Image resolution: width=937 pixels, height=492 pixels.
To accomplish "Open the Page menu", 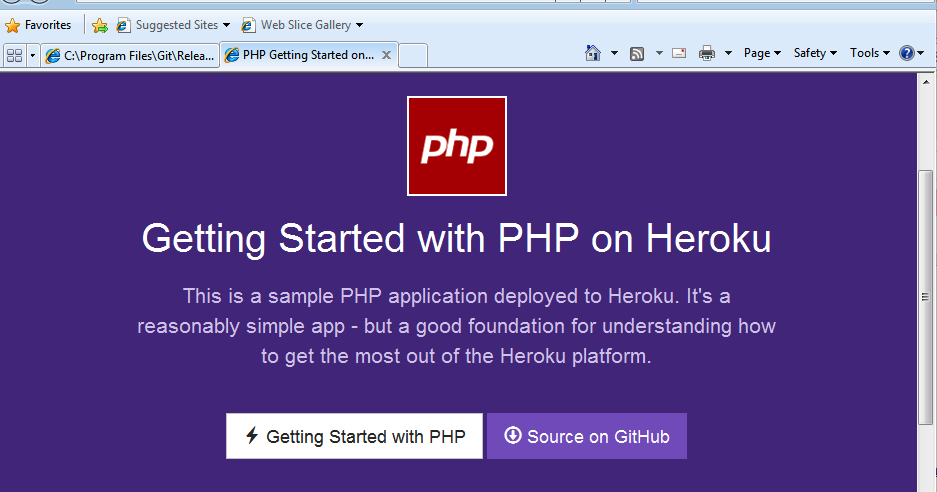I will 762,53.
